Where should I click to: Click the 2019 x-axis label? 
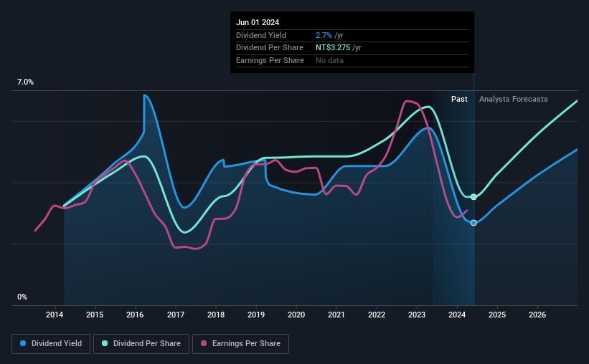coord(256,315)
